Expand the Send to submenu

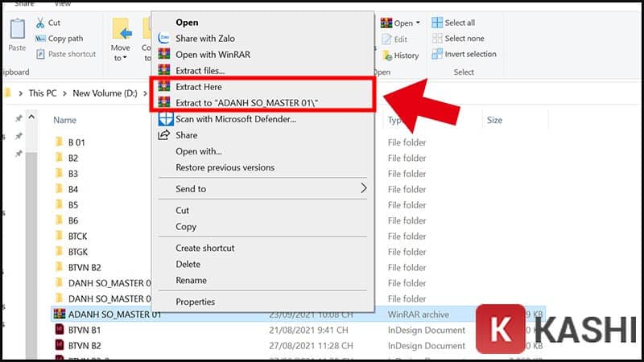[263, 189]
